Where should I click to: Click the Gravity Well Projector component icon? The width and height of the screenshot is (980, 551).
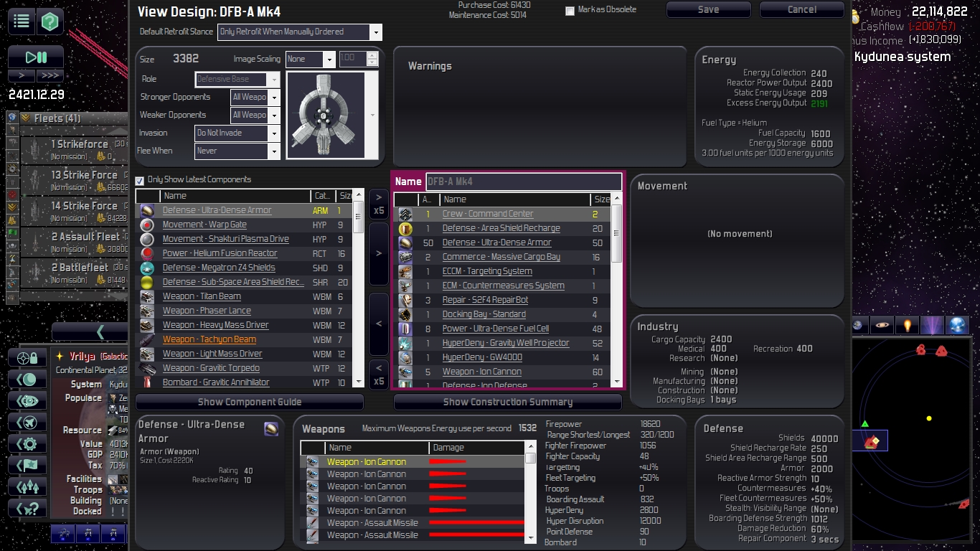pyautogui.click(x=405, y=343)
